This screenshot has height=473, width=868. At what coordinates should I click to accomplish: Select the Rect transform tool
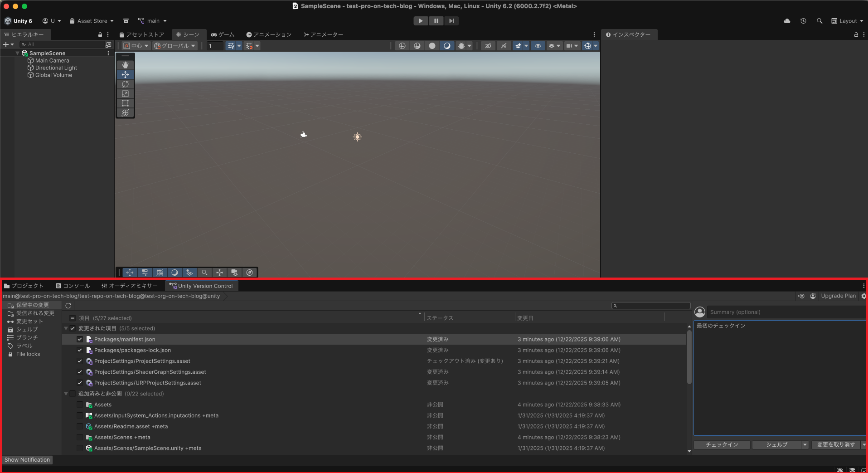pyautogui.click(x=126, y=103)
